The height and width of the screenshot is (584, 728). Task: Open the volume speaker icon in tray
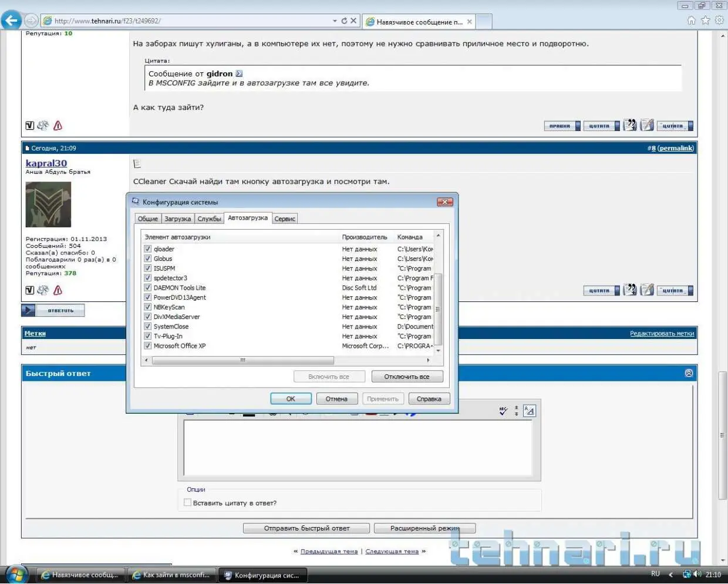coord(697,574)
